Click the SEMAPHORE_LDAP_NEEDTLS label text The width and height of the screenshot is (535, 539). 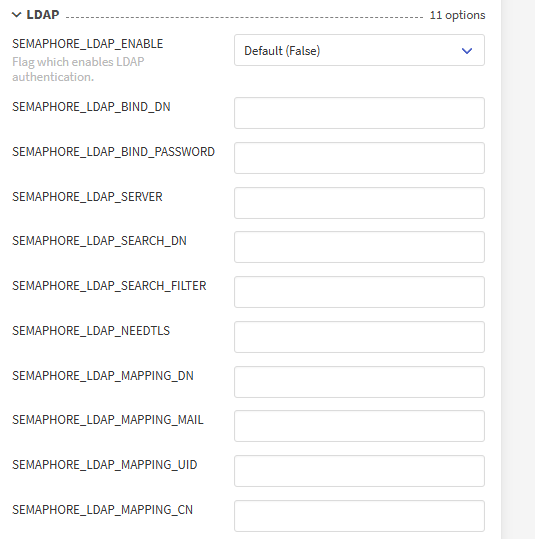tap(91, 331)
